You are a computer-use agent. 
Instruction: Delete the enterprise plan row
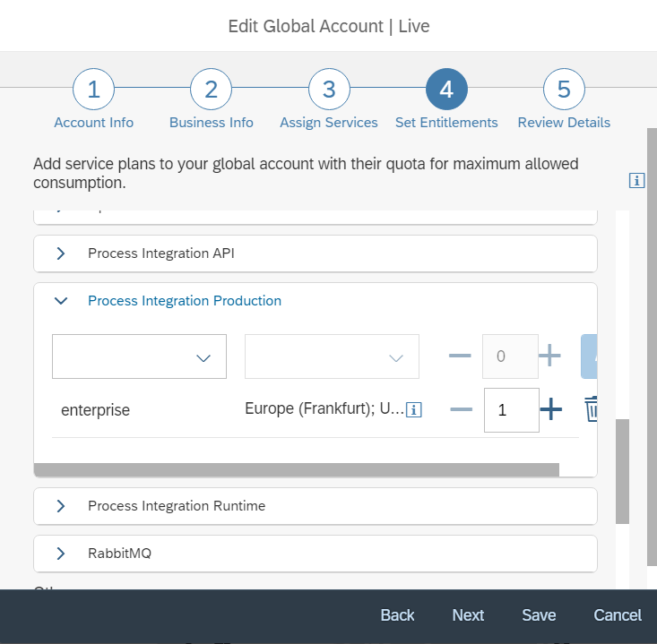[x=591, y=408]
